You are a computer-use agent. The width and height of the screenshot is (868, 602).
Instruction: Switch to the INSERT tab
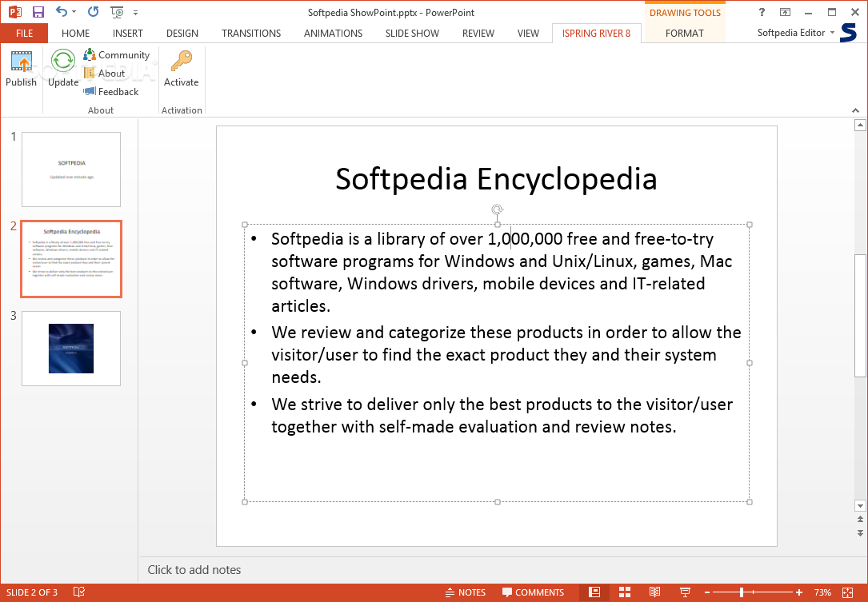point(128,34)
